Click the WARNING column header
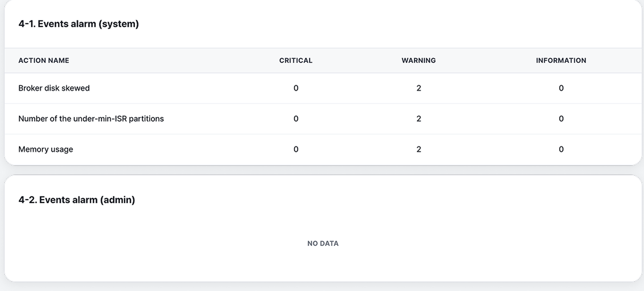Screen dimensions: 644x291 pyautogui.click(x=419, y=61)
